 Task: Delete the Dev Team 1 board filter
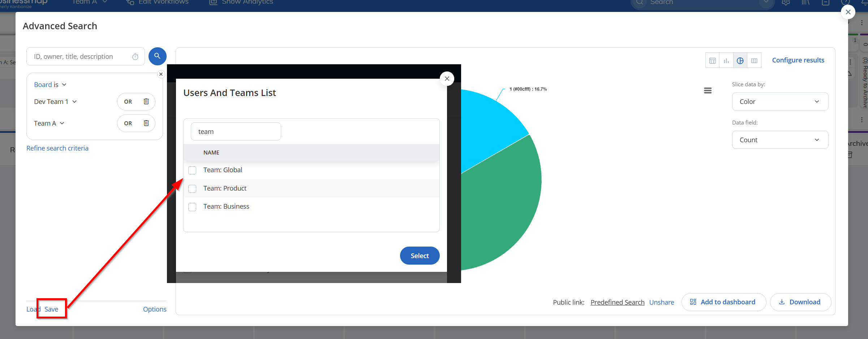tap(146, 101)
